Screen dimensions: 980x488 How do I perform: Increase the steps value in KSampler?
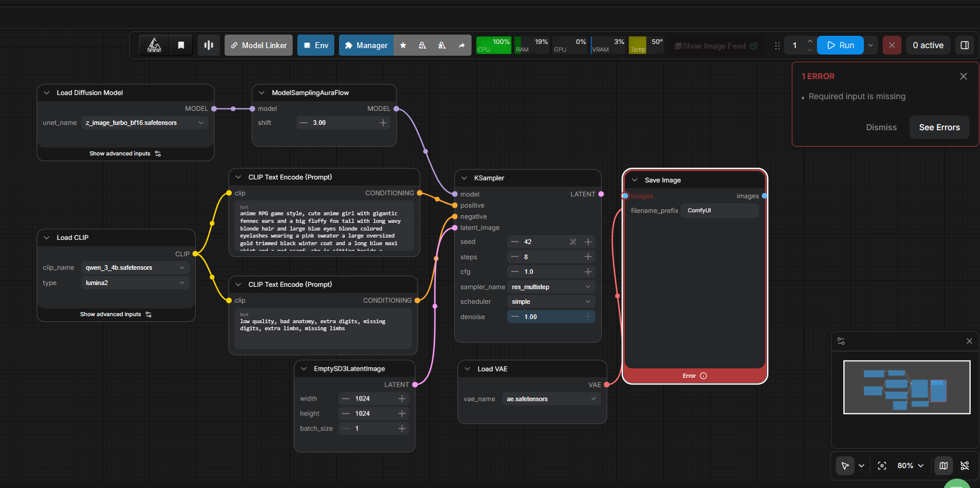click(x=588, y=257)
